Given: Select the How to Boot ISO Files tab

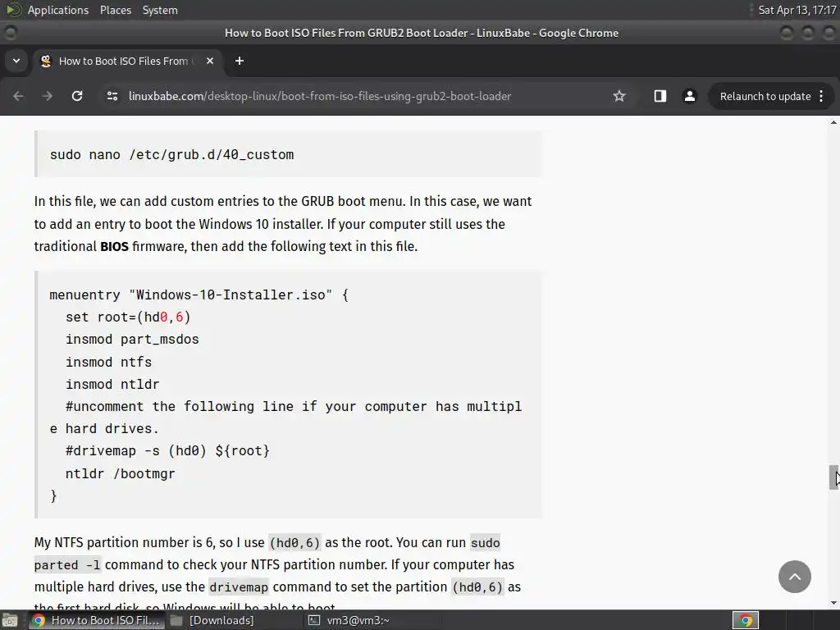Looking at the screenshot, I should click(x=129, y=61).
